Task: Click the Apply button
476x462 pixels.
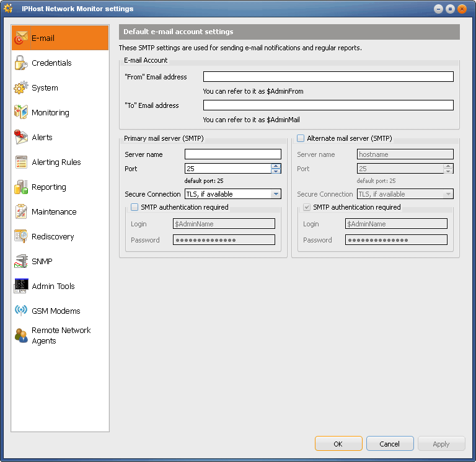Action: [441, 444]
